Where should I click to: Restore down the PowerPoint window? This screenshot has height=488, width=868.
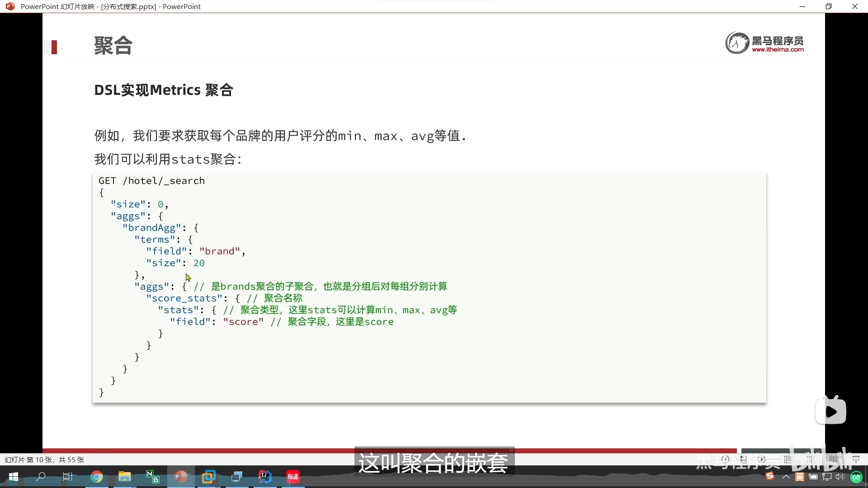828,6
